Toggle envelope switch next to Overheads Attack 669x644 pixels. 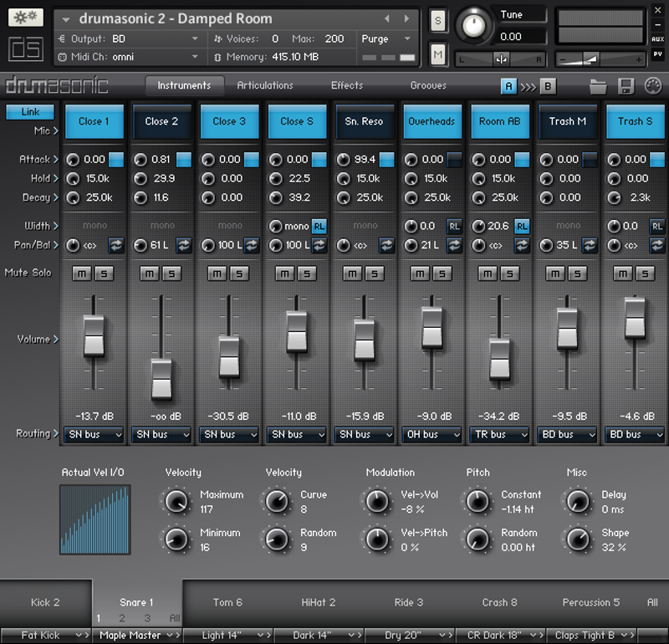[454, 160]
